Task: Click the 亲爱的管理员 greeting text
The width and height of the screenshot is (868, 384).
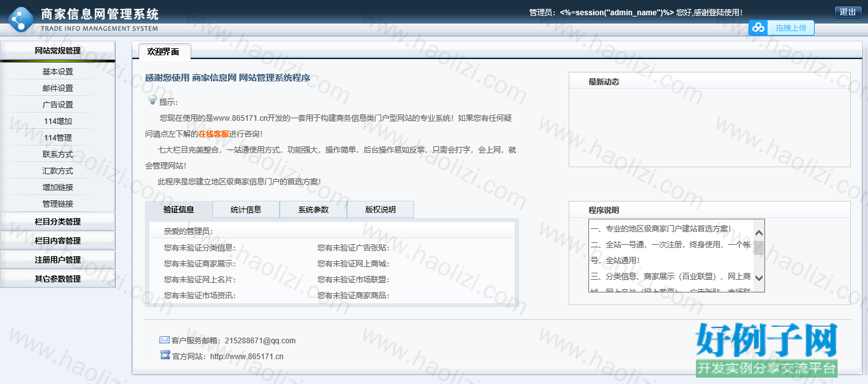Action: pyautogui.click(x=188, y=231)
